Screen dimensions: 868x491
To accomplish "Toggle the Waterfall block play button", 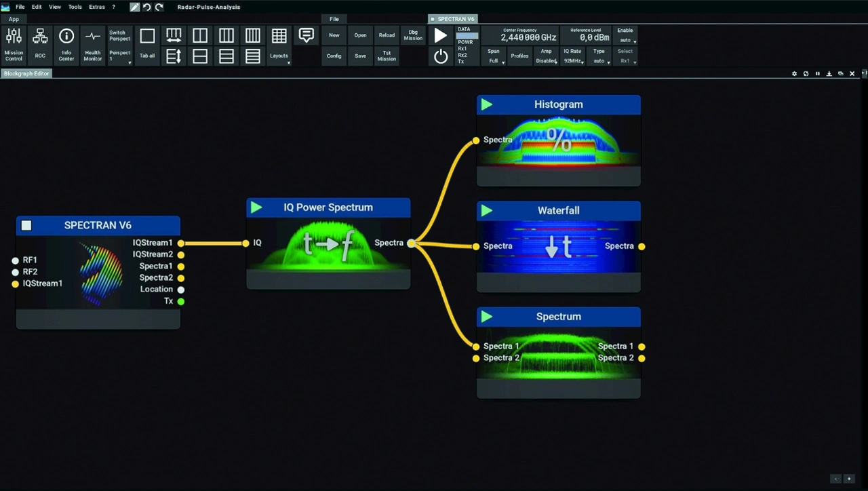I will coord(486,211).
